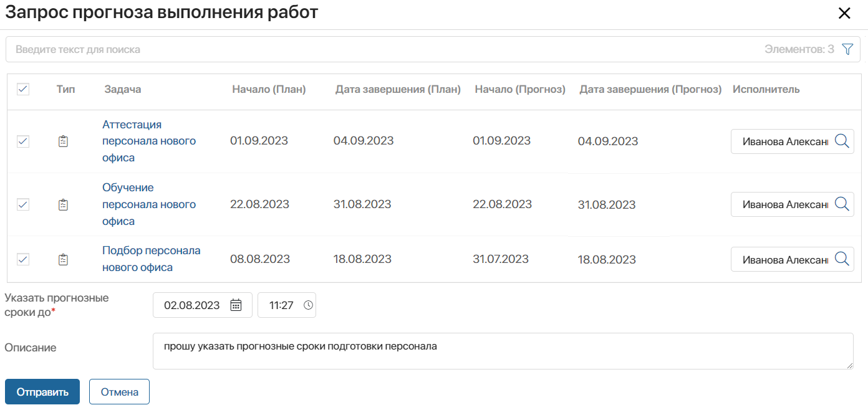Click task type icon in Аттестация персонала row
The image size is (868, 410).
[x=63, y=141]
